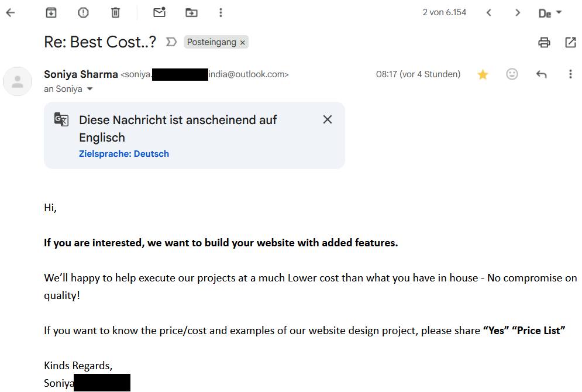The height and width of the screenshot is (392, 582).
Task: Go to the next email conversation
Action: click(518, 12)
